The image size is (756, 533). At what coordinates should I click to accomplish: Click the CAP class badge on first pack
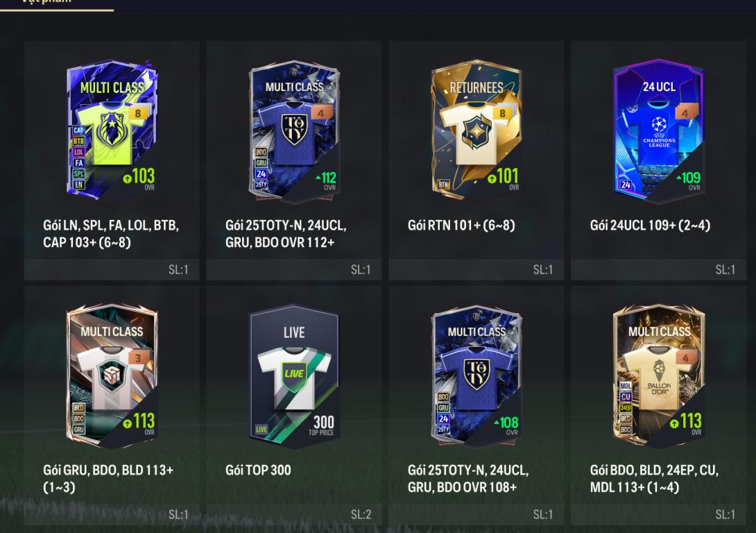(x=78, y=130)
